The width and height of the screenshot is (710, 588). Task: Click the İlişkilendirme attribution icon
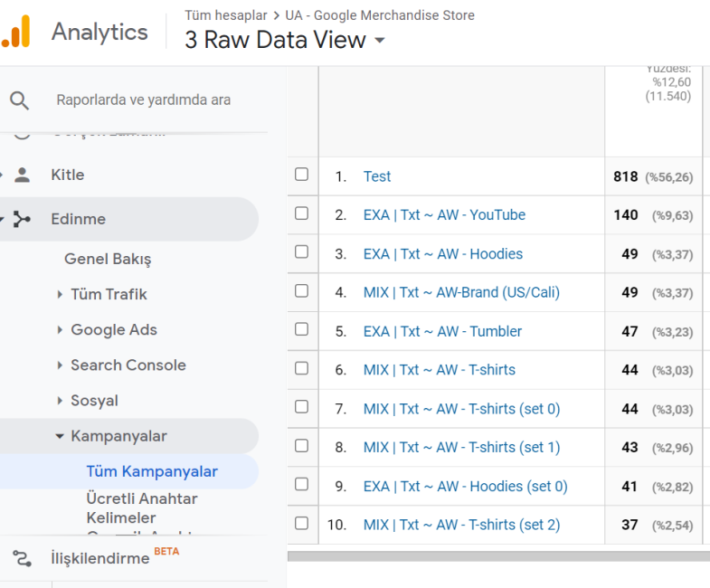(x=22, y=558)
